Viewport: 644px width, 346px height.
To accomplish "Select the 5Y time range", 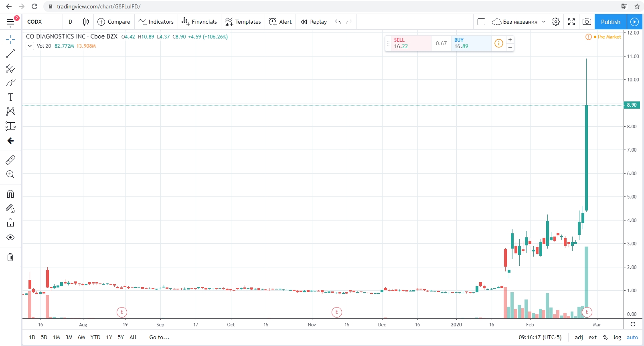I will pyautogui.click(x=121, y=337).
